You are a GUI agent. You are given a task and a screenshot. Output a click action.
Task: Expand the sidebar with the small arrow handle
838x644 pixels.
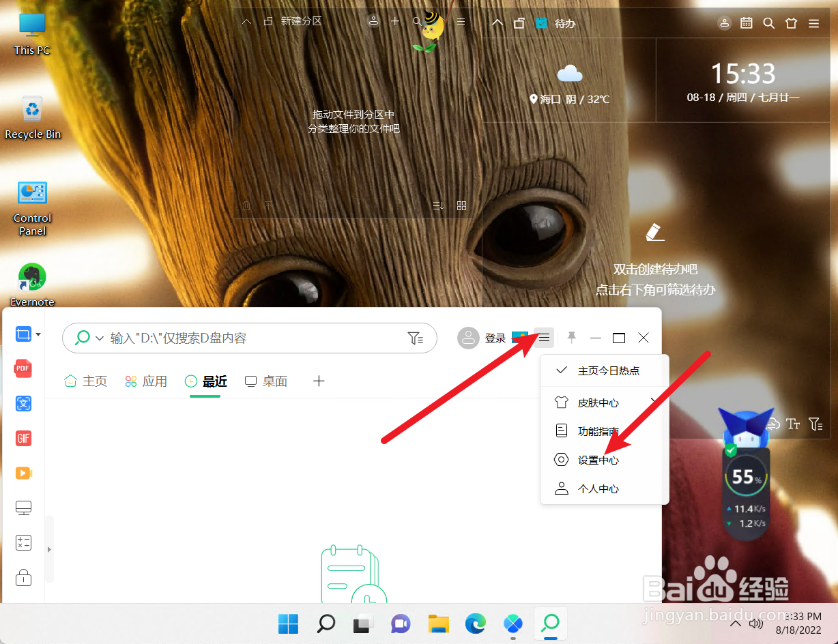coord(49,549)
